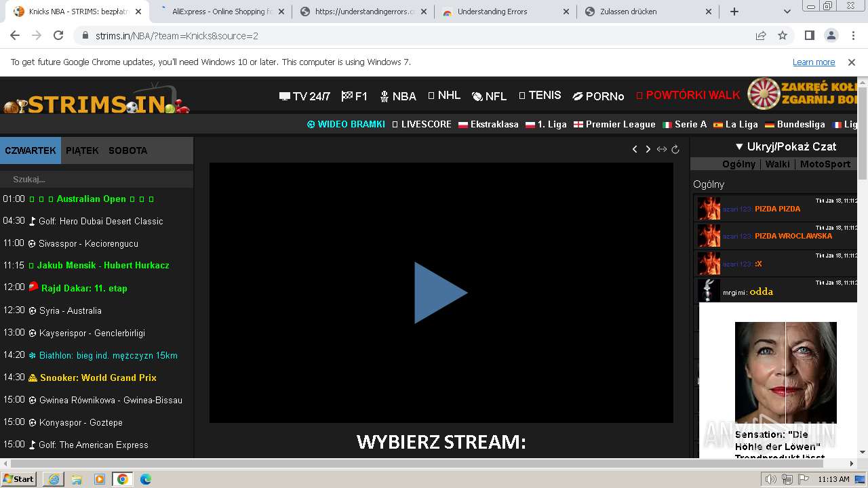
Task: Toggle browser side panel
Action: [x=809, y=36]
